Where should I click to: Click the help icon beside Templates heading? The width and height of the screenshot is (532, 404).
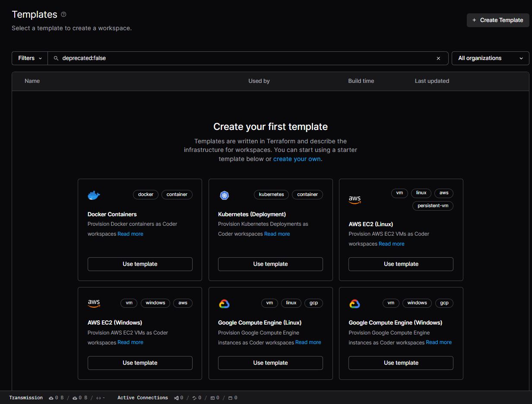coord(64,15)
